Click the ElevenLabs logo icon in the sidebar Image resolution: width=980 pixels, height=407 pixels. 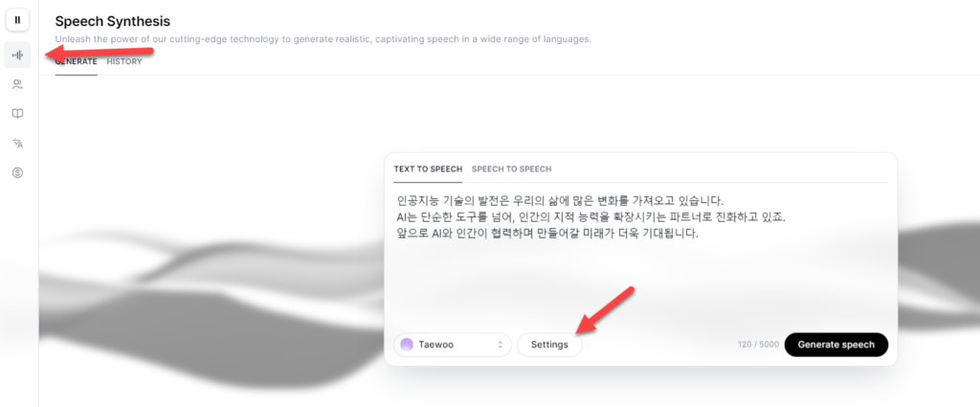point(17,20)
